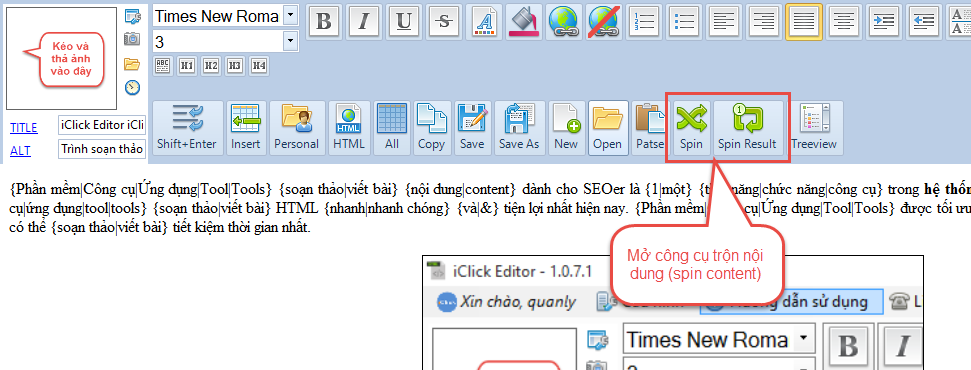
Task: Toggle bold formatting button
Action: coord(323,22)
